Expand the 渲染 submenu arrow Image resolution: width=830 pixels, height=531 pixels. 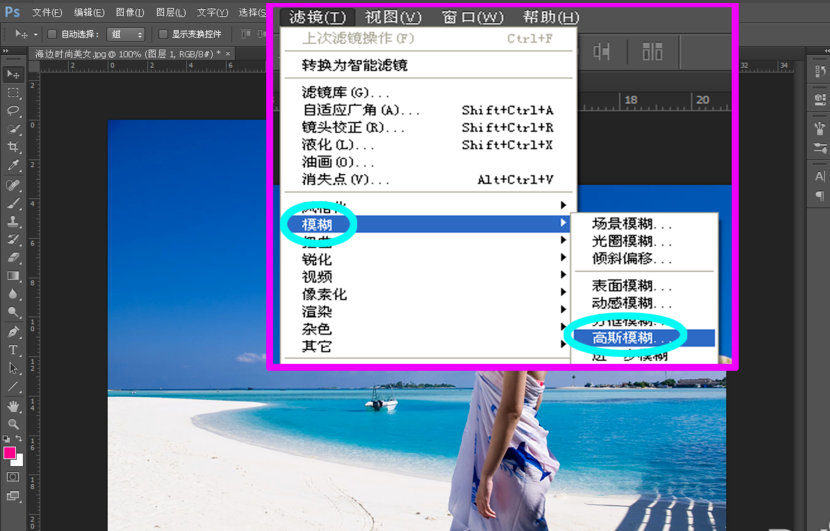tap(563, 310)
